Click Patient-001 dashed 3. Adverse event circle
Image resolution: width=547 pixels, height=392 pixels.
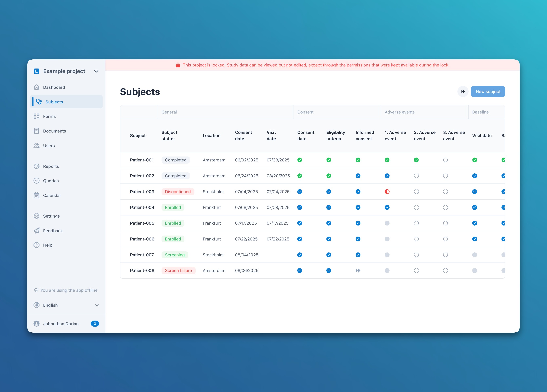(445, 160)
